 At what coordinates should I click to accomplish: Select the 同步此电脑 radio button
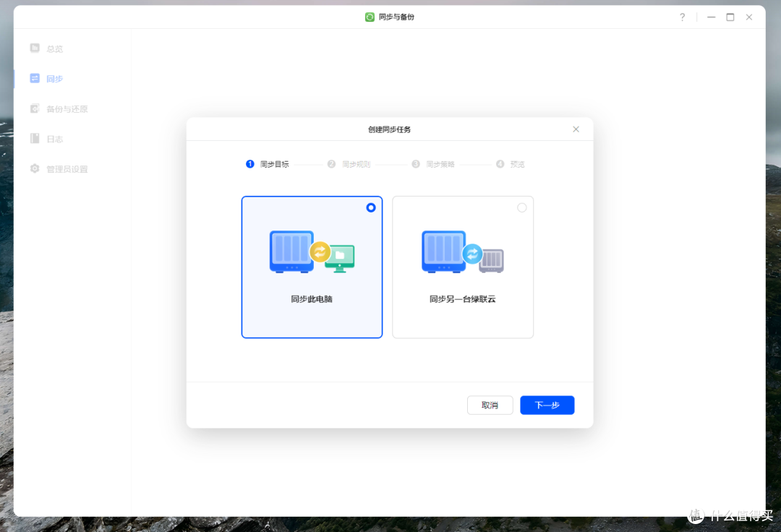[x=371, y=207]
